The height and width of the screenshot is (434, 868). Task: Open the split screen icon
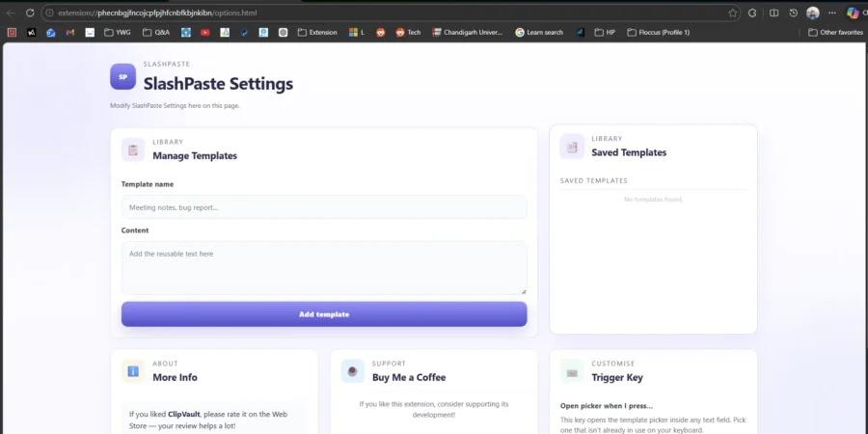pyautogui.click(x=773, y=13)
